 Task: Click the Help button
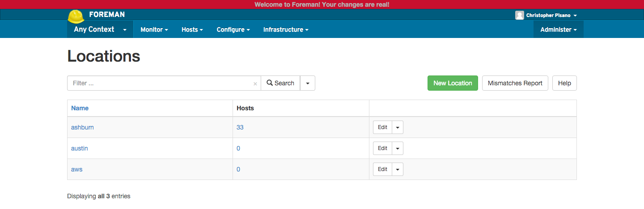pos(564,83)
